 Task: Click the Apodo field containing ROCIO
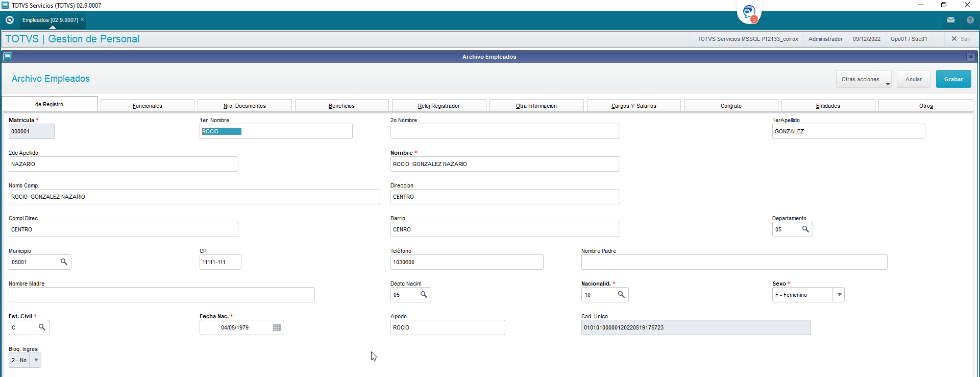[x=448, y=327]
